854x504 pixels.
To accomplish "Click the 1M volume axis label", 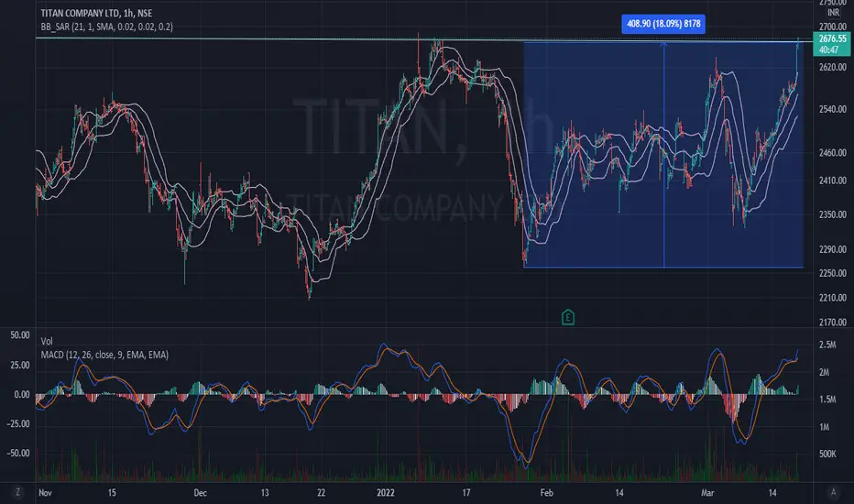I will [x=824, y=427].
